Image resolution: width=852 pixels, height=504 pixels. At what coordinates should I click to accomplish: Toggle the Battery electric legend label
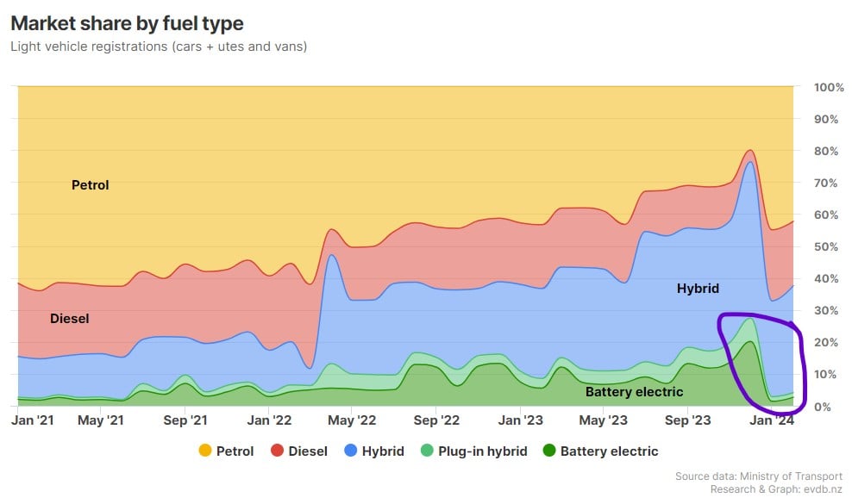tap(609, 451)
